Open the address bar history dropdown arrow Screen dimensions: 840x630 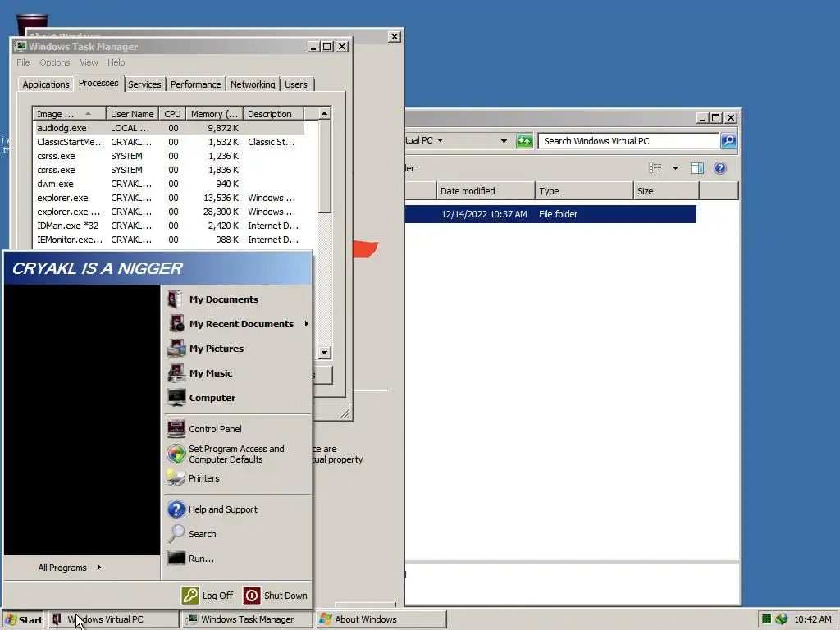pyautogui.click(x=504, y=141)
